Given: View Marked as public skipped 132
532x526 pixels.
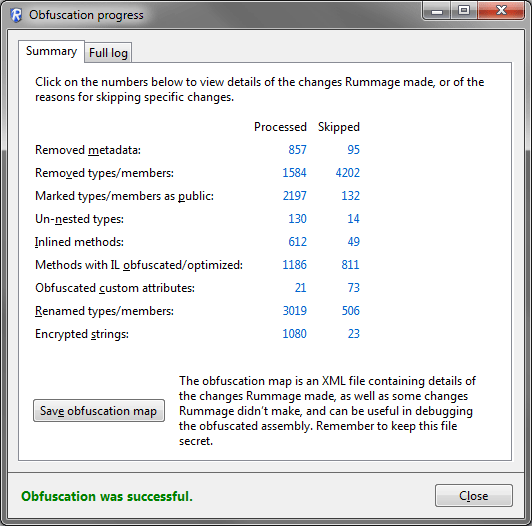Looking at the screenshot, I should pyautogui.click(x=350, y=196).
